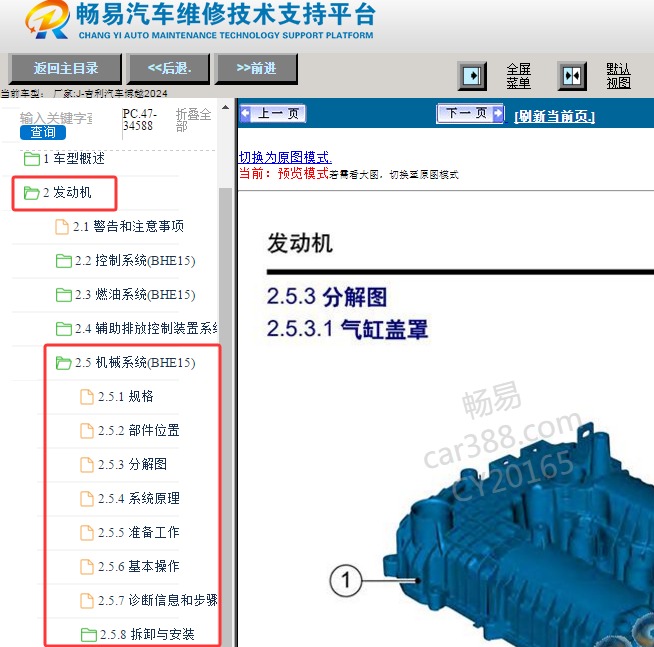Viewport: 654px width, 647px height.
Task: Click the 切换为原图模式 link
Action: click(285, 157)
